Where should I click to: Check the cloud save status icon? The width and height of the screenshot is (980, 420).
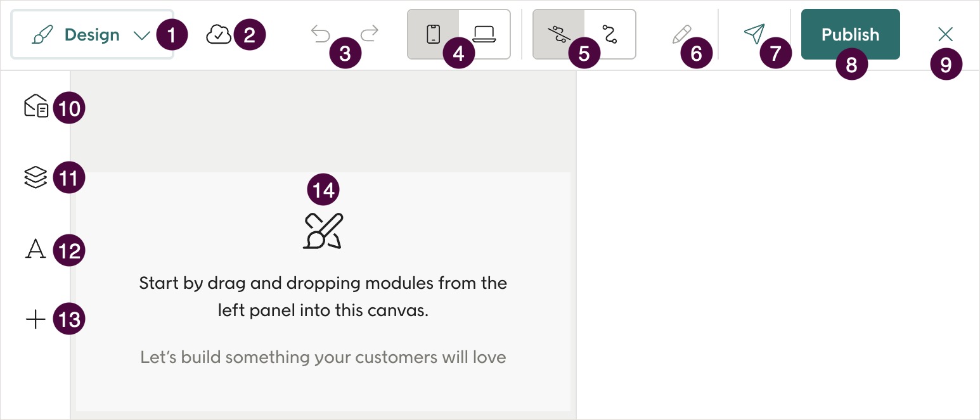tap(219, 34)
